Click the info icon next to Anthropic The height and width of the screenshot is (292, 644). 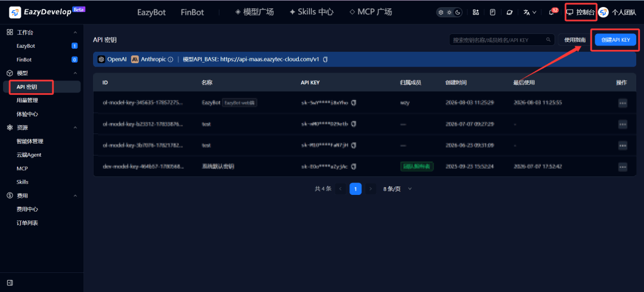170,60
